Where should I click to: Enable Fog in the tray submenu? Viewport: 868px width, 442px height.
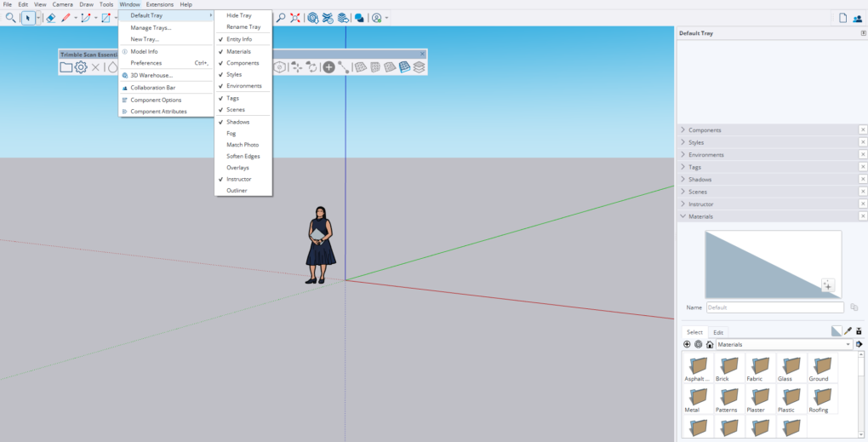click(x=243, y=134)
